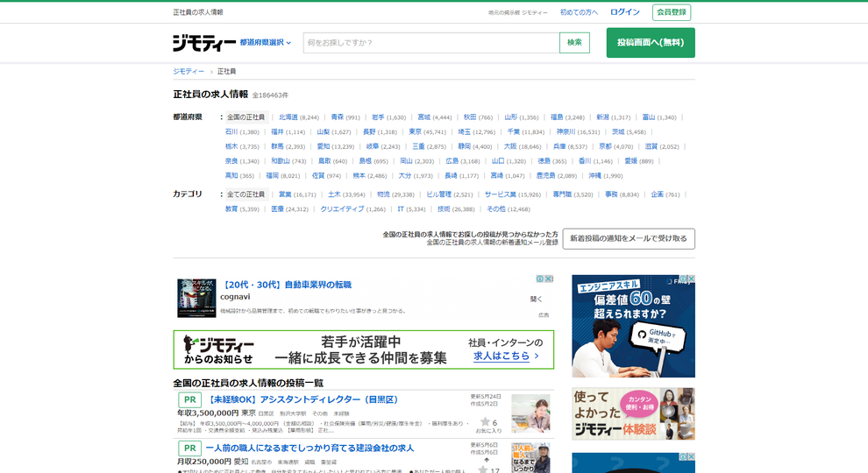Filter by 千葉 prefecture

tap(514, 131)
